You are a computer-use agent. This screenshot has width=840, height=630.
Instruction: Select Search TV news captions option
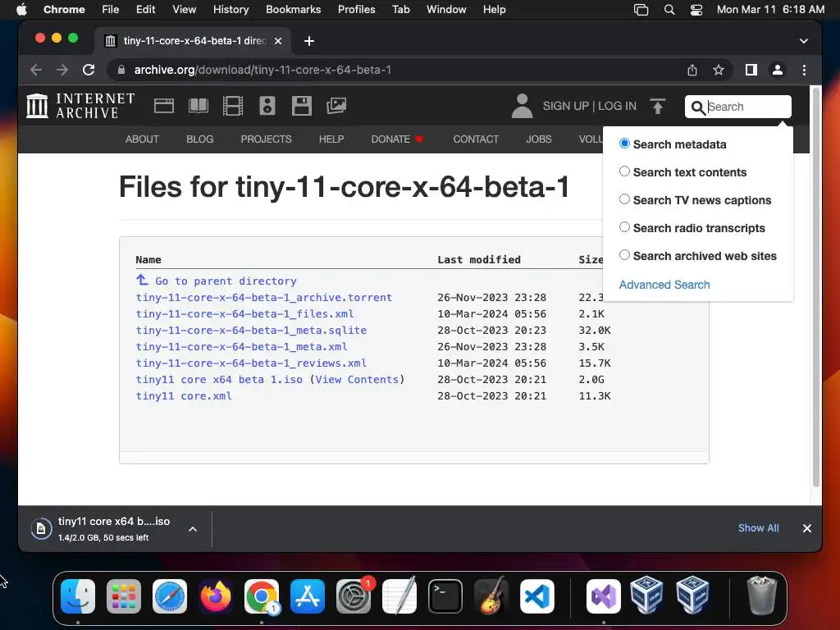pyautogui.click(x=624, y=199)
